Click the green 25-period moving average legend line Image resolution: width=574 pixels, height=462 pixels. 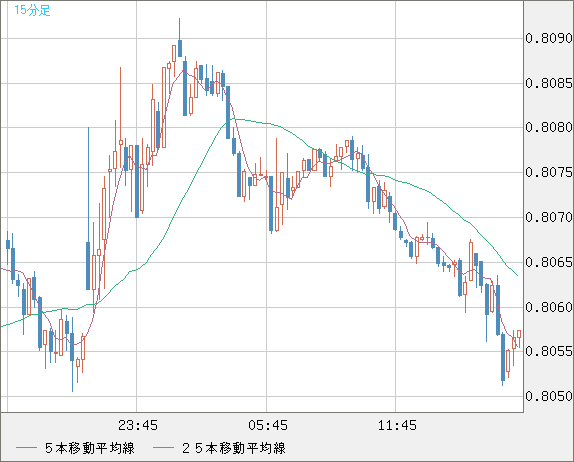click(163, 448)
